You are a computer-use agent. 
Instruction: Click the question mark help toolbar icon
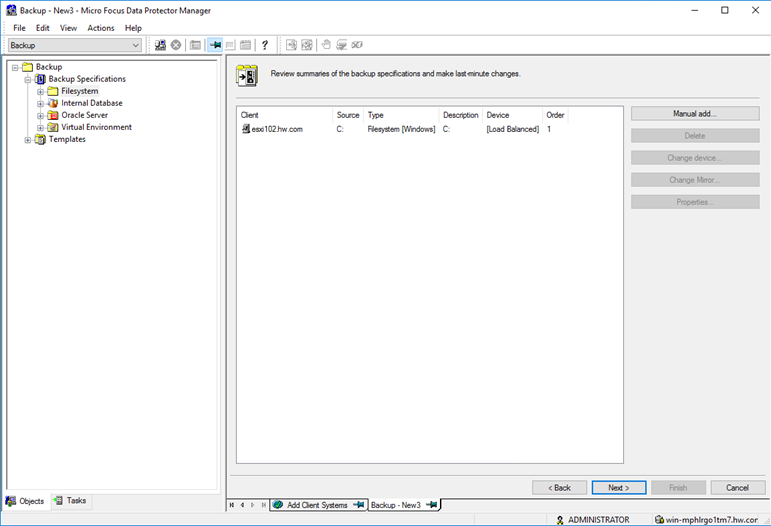(265, 45)
